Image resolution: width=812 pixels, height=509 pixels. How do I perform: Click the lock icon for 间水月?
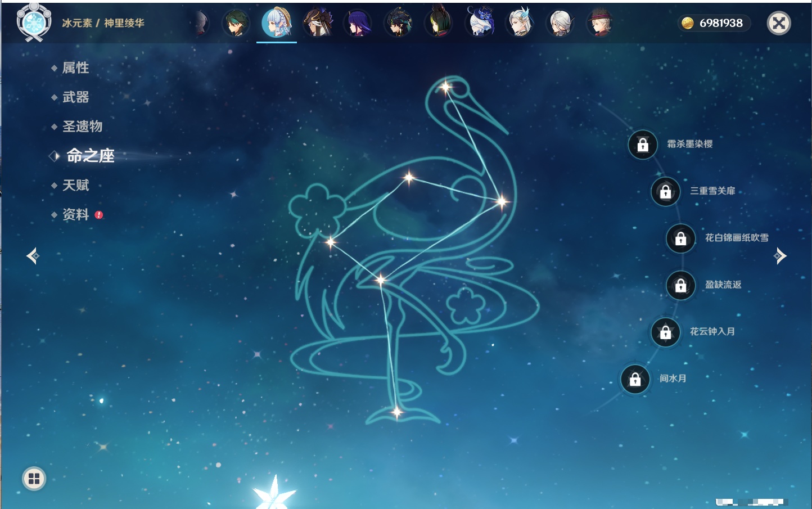tap(635, 379)
